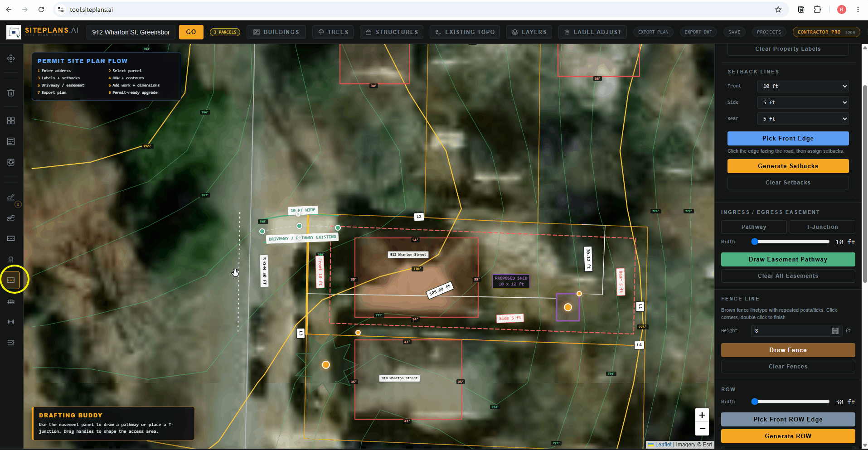Click the Draw Fence button
This screenshot has width=868, height=450.
[788, 350]
